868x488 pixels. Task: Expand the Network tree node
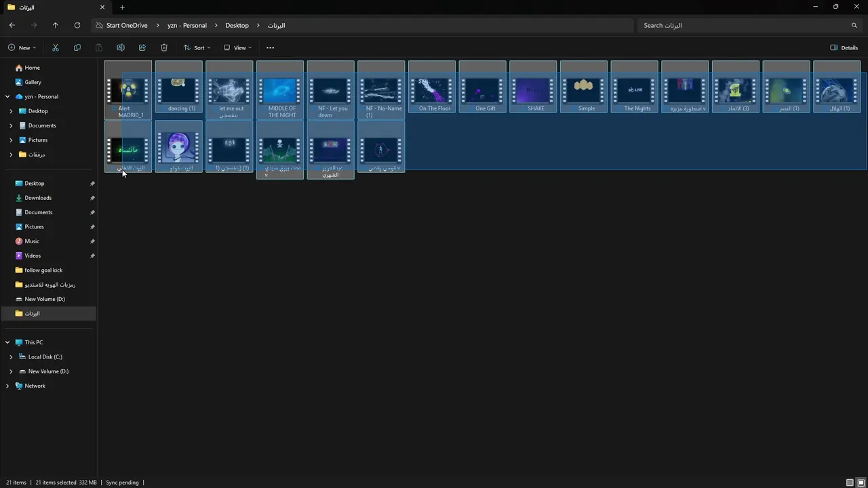7,386
